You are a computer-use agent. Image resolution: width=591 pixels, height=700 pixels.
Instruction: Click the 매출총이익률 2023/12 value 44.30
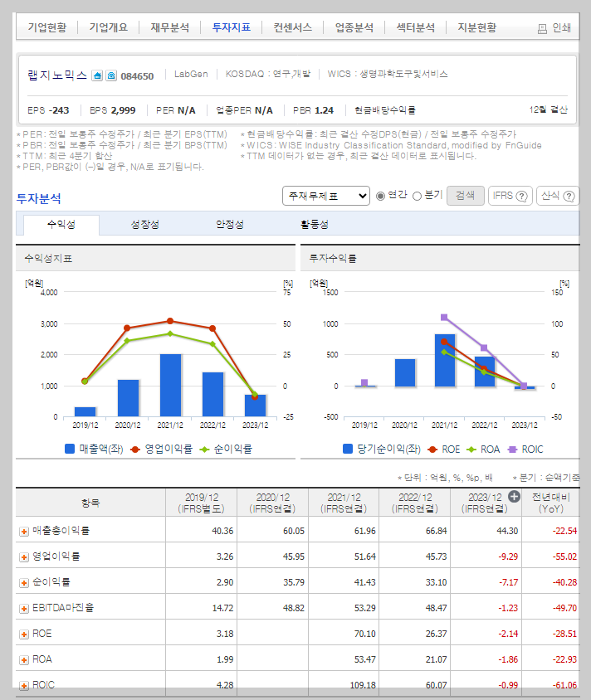click(507, 531)
